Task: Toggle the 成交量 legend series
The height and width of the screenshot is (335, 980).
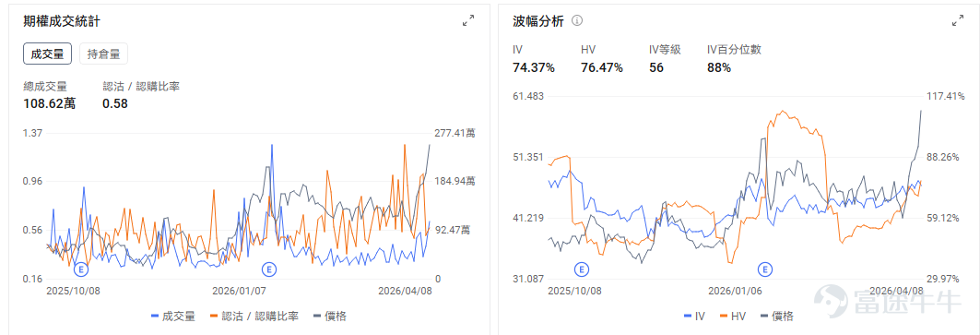Action: click(173, 317)
